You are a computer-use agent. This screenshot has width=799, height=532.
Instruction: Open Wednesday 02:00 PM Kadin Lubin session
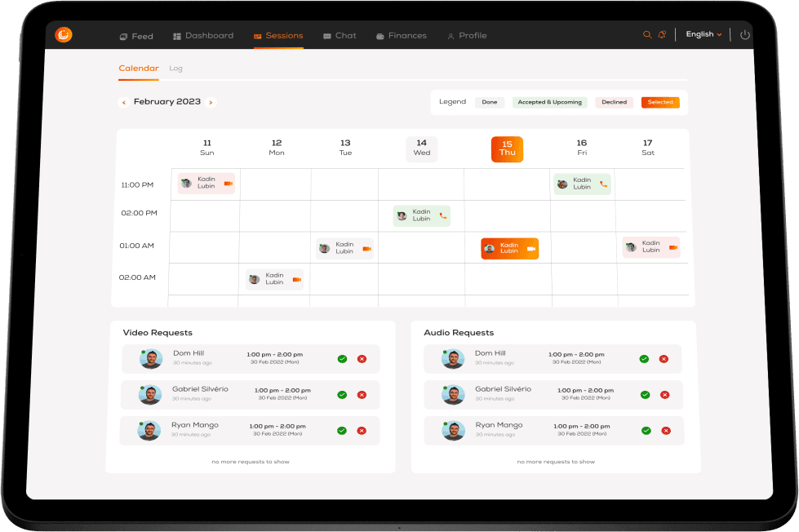pos(421,215)
